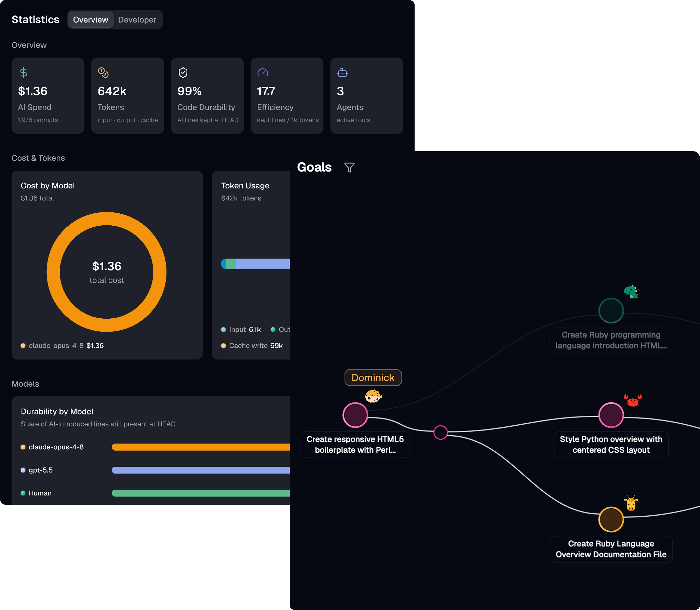Click the gauge Efficiency icon
The image size is (700, 610).
[x=262, y=72]
